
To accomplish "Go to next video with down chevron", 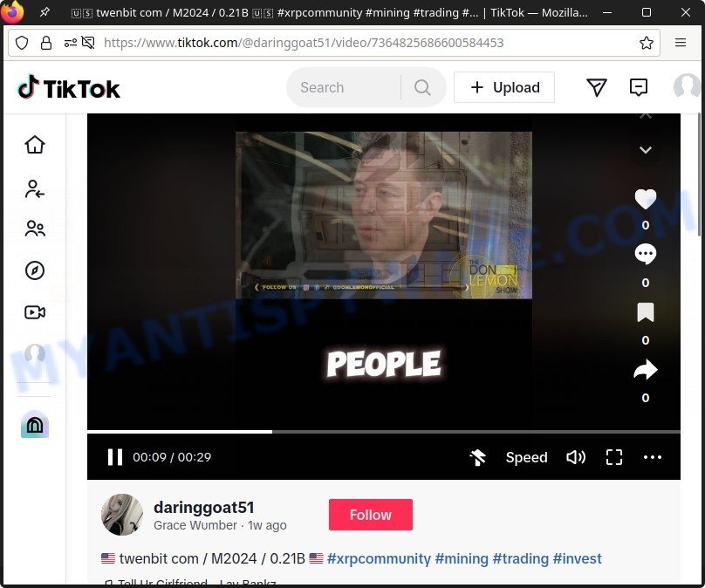I will pyautogui.click(x=646, y=150).
